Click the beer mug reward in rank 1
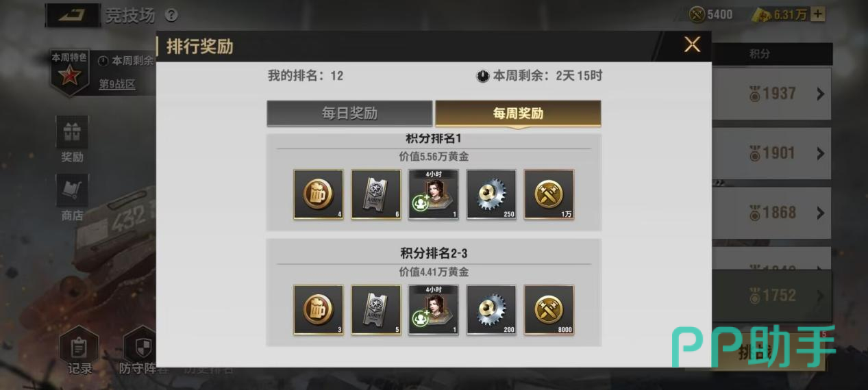The width and height of the screenshot is (868, 390). tap(319, 194)
